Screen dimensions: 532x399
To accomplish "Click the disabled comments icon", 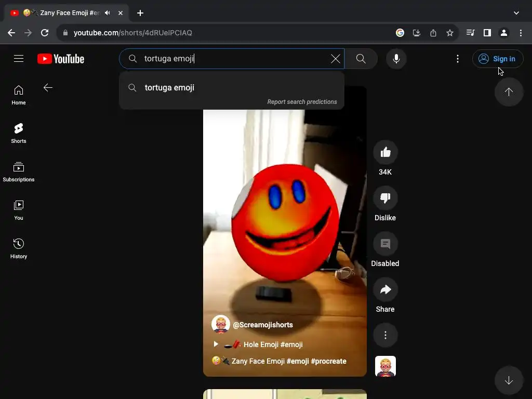I will pos(385,244).
